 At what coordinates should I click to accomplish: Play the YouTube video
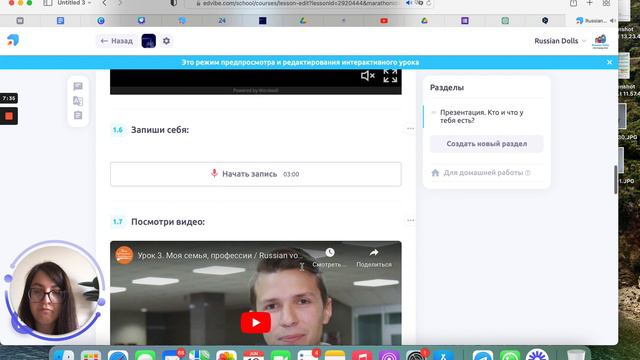pos(256,322)
